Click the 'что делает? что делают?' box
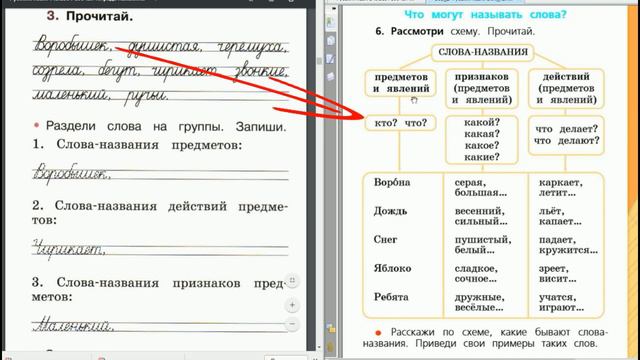640x360 pixels. click(x=566, y=135)
